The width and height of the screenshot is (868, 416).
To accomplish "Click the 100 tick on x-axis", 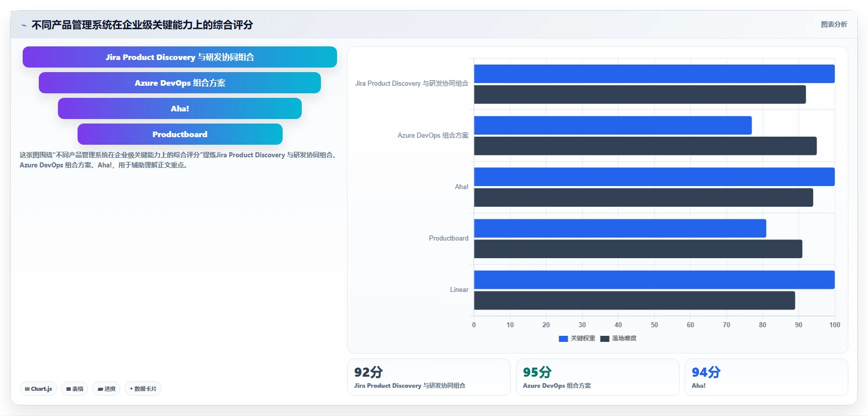I will [835, 325].
